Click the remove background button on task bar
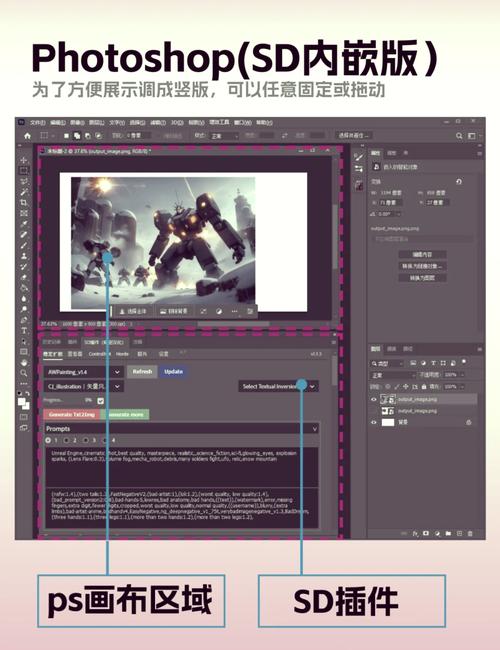 [x=174, y=311]
